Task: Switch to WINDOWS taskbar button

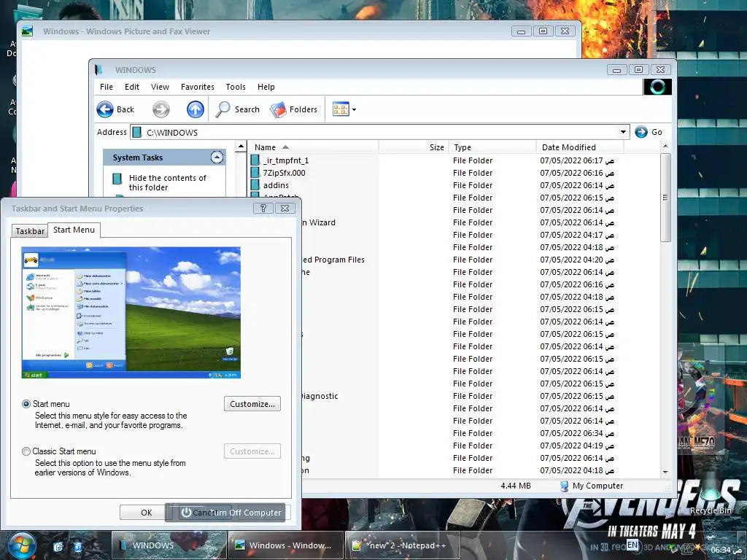Action: [169, 545]
